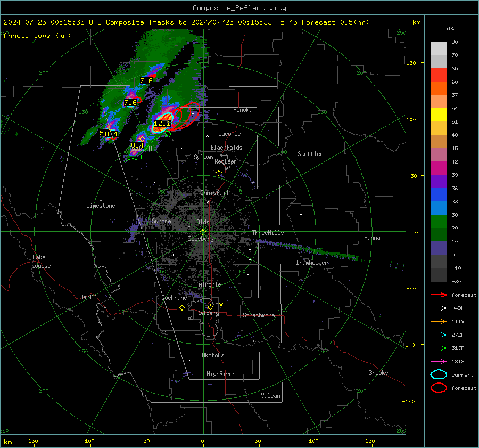Click the Brooks town label
The width and height of the screenshot is (479, 448).
pos(378,373)
